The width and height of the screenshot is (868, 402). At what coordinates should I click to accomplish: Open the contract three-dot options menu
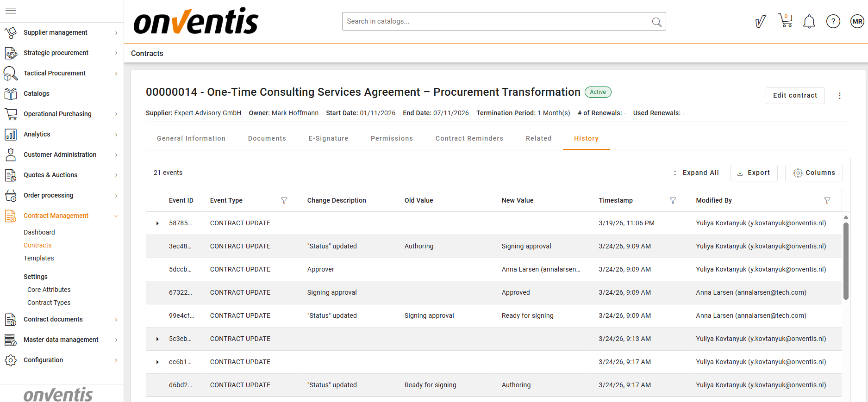click(x=839, y=96)
